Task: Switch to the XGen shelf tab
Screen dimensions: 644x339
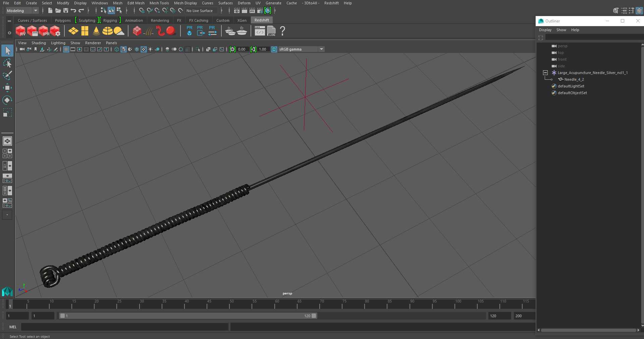Action: (x=242, y=20)
